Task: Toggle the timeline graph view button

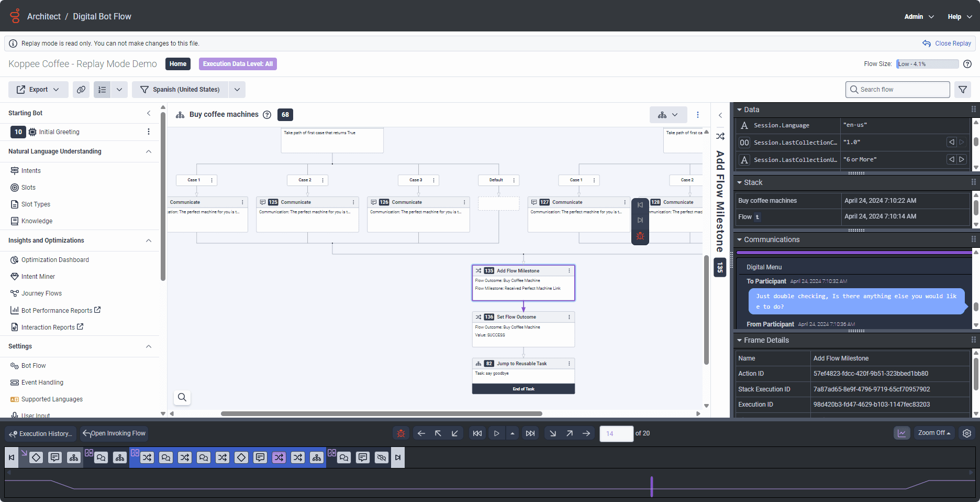Action: [901, 433]
